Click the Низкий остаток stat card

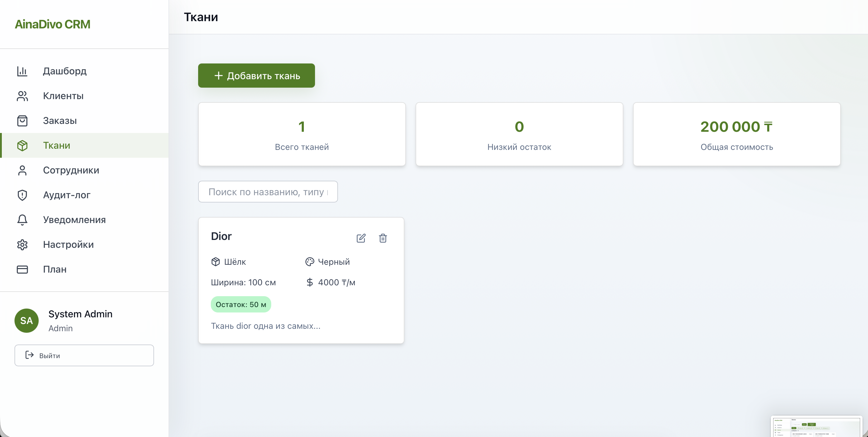point(519,134)
